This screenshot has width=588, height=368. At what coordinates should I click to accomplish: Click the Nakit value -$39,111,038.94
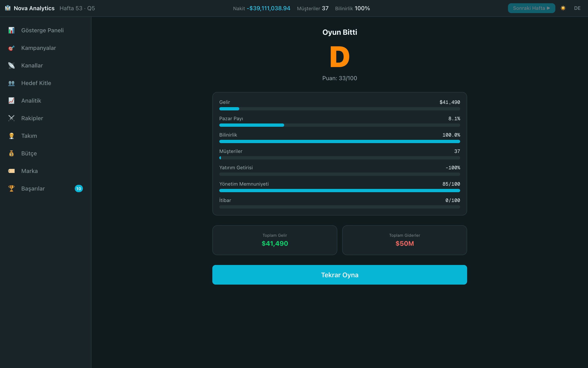pyautogui.click(x=268, y=8)
